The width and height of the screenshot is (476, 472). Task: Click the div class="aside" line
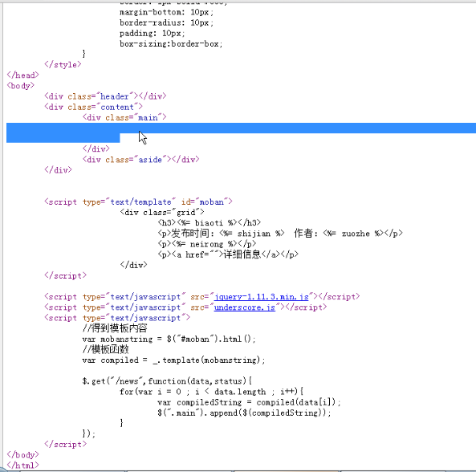click(140, 160)
